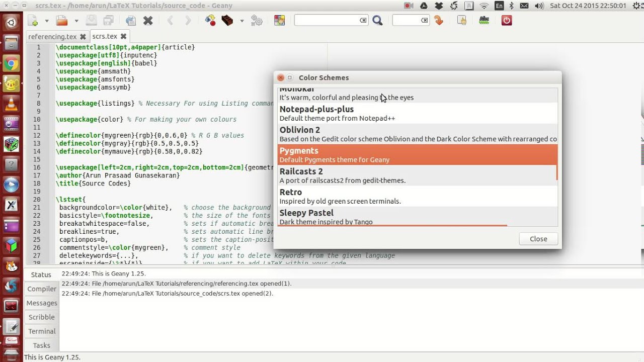The width and height of the screenshot is (644, 362).
Task: Toggle spell check toolbar icon
Action: [484, 21]
